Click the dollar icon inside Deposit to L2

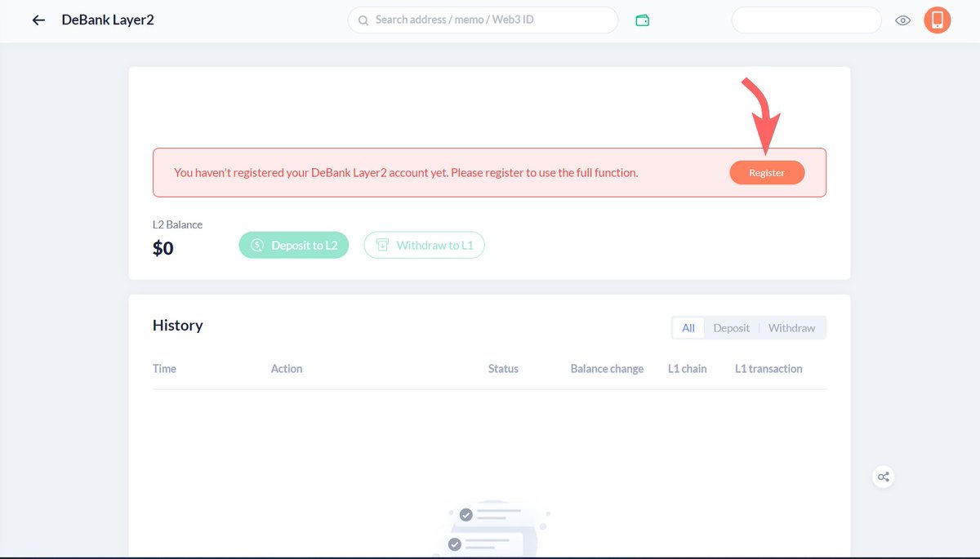click(256, 245)
